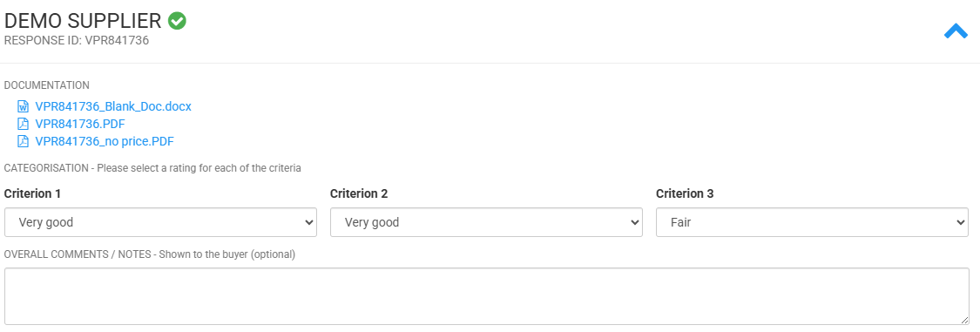Focus the Overall Comments text area
This screenshot has height=332, width=980.
point(487,296)
